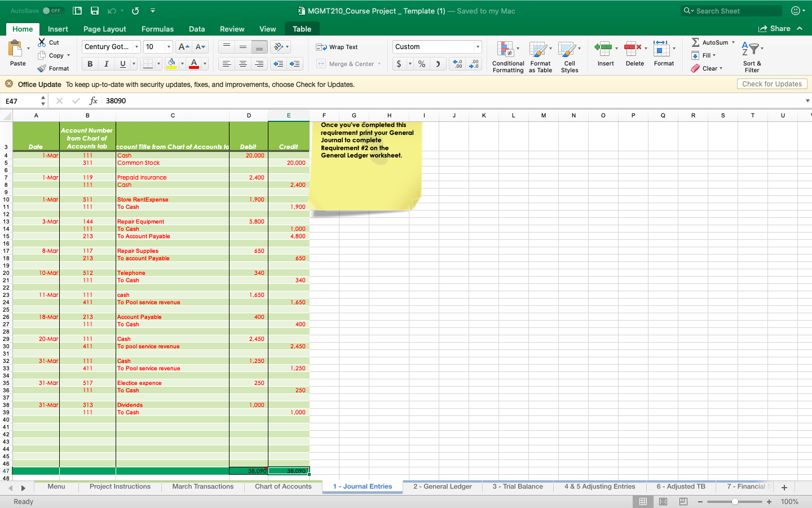
Task: Click Check for Updates button
Action: [x=772, y=84]
